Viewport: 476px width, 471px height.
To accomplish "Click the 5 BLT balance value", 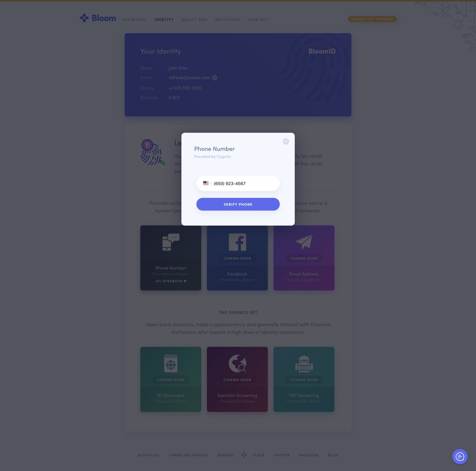I will pyautogui.click(x=174, y=98).
